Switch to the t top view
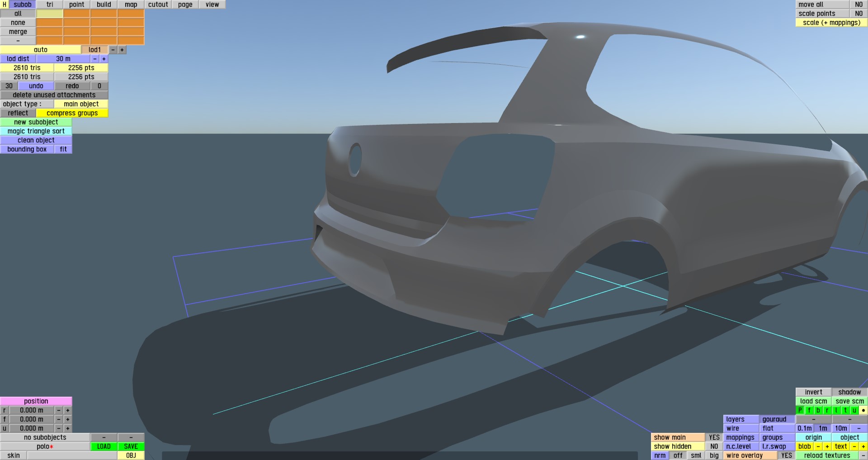Viewport: 868px width, 460px height. [x=845, y=410]
